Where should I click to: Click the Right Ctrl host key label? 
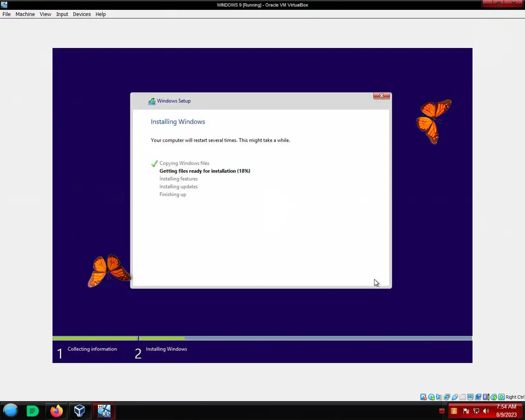tap(515, 397)
